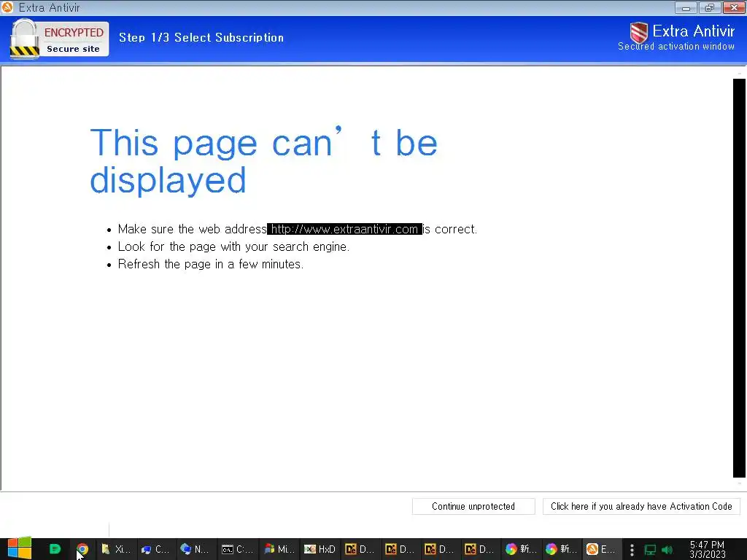The height and width of the screenshot is (560, 747).
Task: Show hidden tray icons via three dots
Action: tap(632, 550)
